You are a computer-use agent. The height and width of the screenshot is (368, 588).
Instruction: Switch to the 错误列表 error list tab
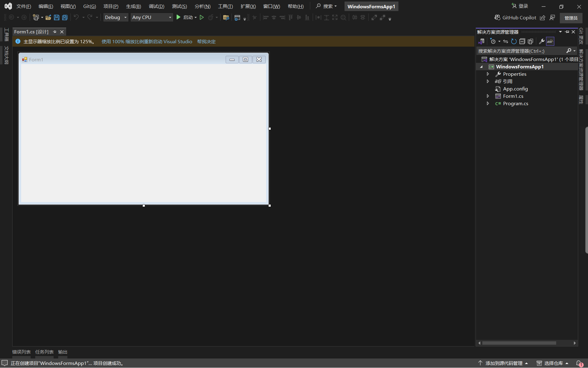[21, 352]
